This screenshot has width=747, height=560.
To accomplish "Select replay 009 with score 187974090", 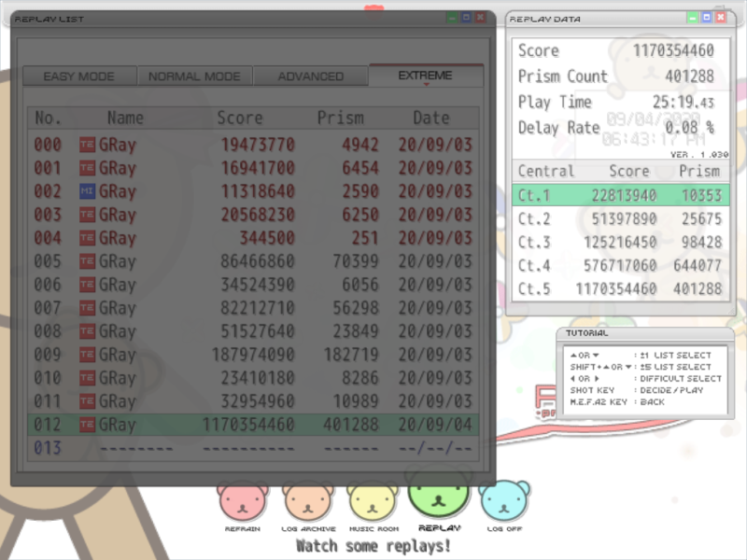I will (x=253, y=355).
